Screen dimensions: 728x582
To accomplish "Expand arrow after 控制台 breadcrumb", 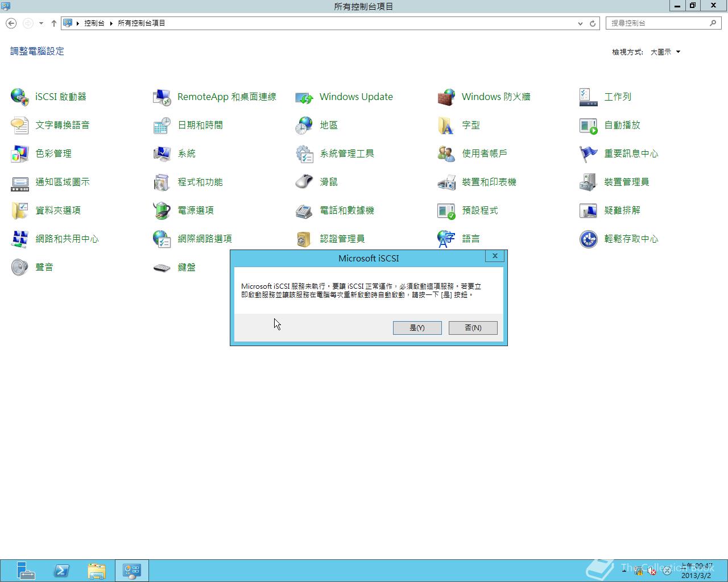I will pos(111,23).
